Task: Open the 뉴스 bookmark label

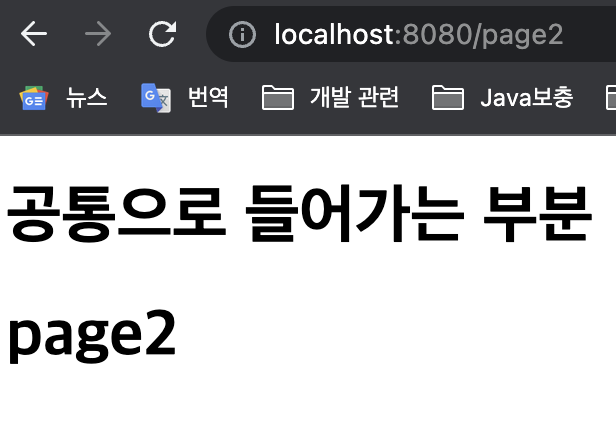Action: click(86, 97)
